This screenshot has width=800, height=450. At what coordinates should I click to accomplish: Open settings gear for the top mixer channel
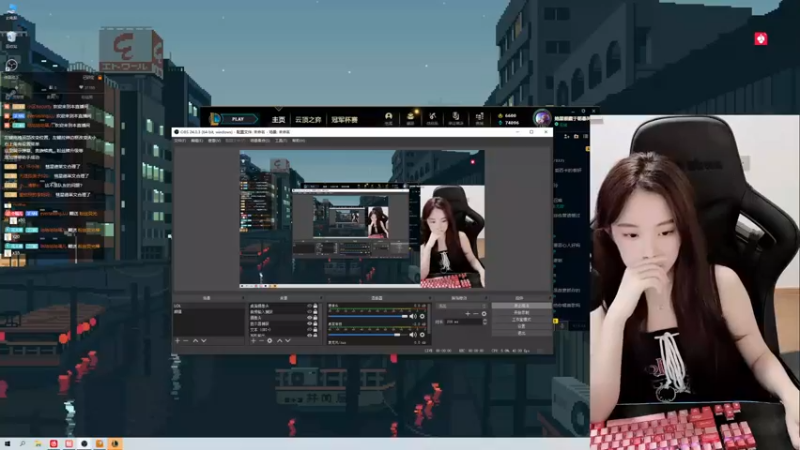(422, 316)
